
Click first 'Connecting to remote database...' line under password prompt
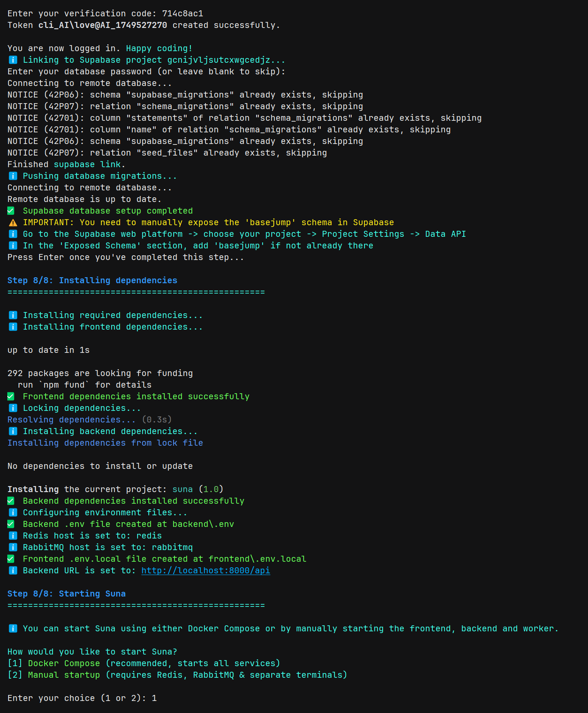(x=90, y=83)
